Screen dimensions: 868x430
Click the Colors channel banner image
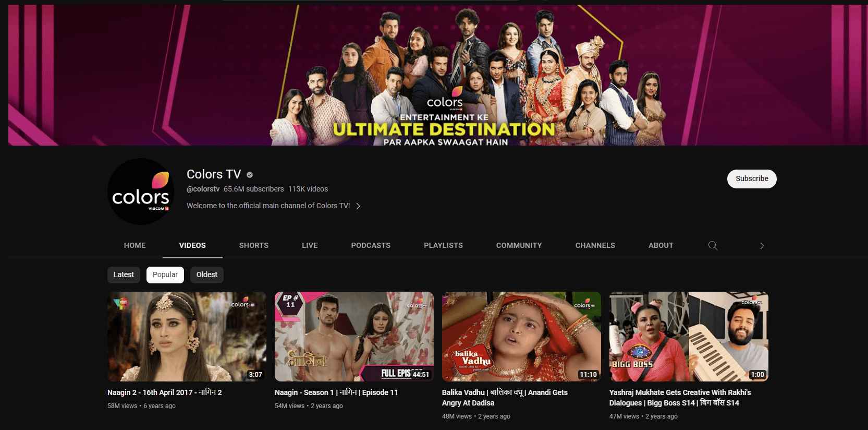pos(438,75)
